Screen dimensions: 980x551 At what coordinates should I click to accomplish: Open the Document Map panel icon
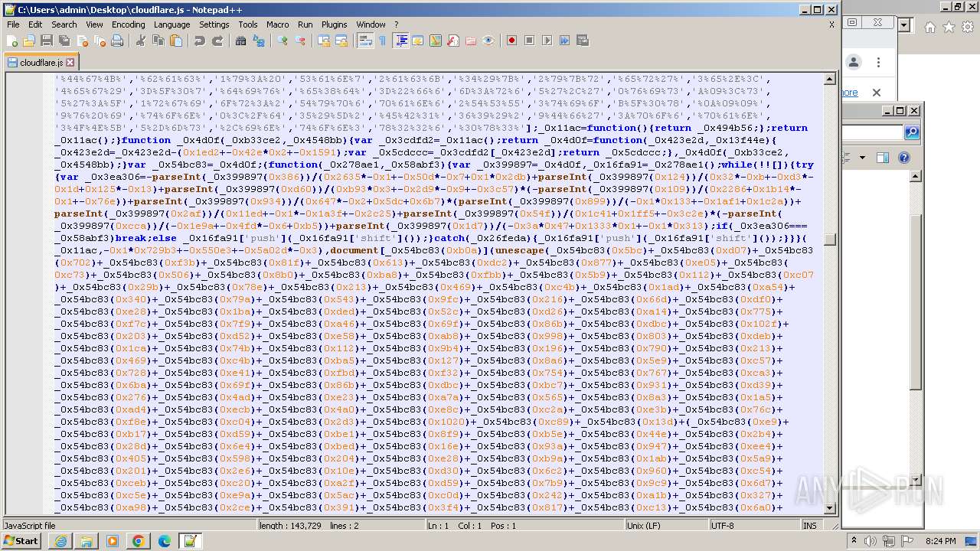(435, 41)
